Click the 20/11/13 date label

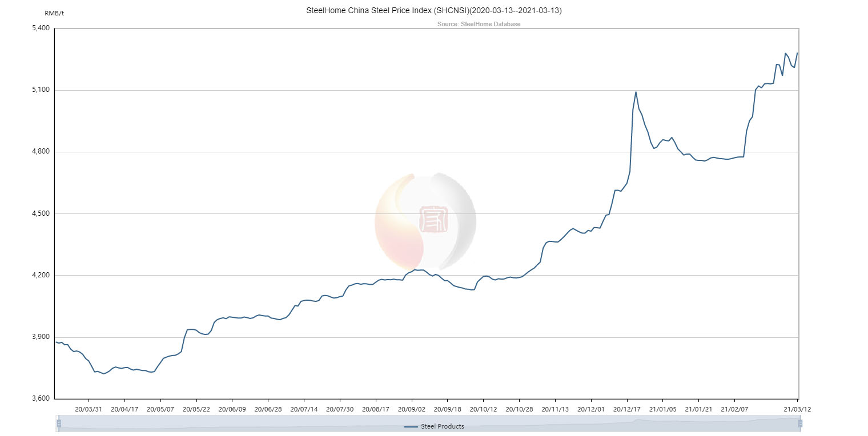pyautogui.click(x=555, y=409)
